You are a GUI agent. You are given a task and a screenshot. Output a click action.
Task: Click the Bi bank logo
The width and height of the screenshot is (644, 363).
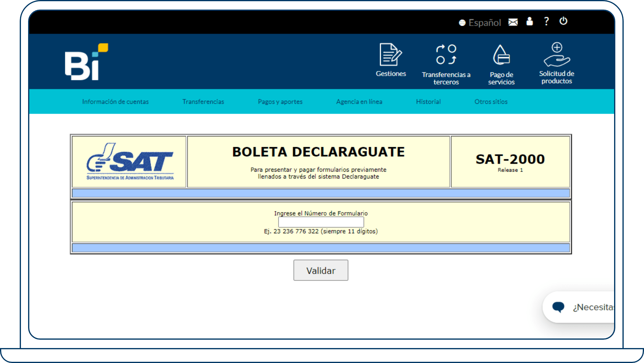point(86,62)
